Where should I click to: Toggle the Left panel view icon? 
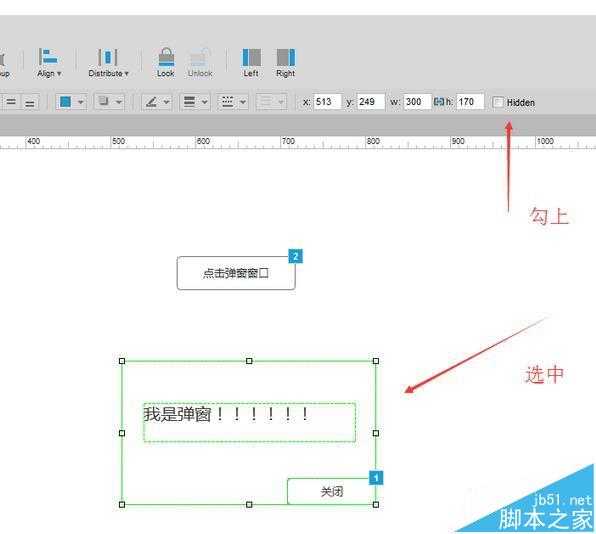252,57
